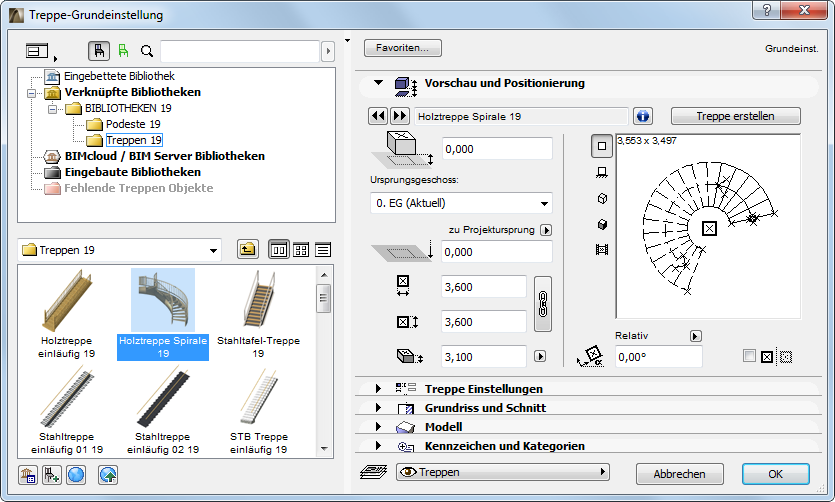Edit rotation angle field 0,00°
This screenshot has height=502, width=835.
tap(659, 357)
